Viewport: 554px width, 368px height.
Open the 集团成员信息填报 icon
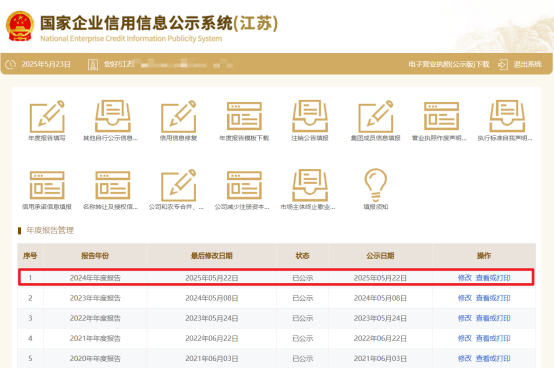click(376, 116)
